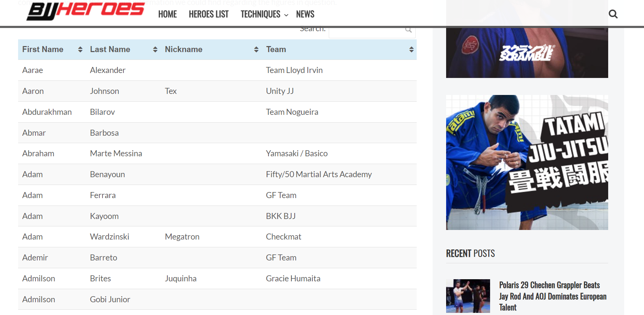Select the Recent Posts heading

470,253
